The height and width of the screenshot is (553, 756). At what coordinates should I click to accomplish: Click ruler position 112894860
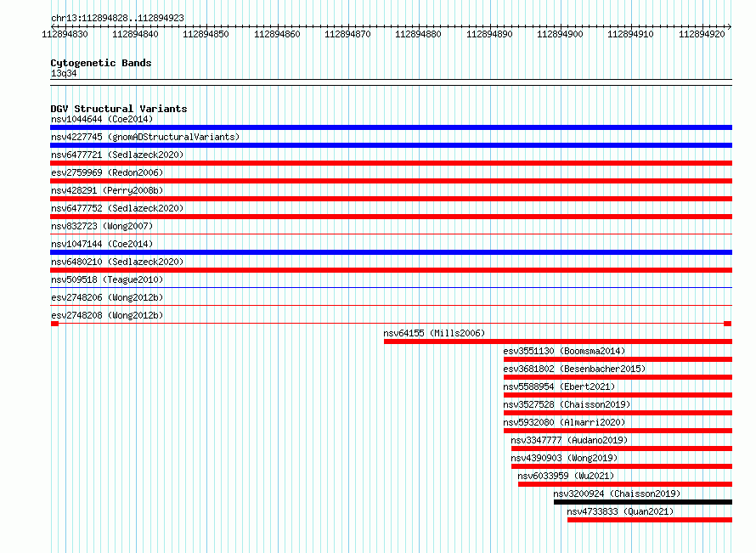point(277,34)
